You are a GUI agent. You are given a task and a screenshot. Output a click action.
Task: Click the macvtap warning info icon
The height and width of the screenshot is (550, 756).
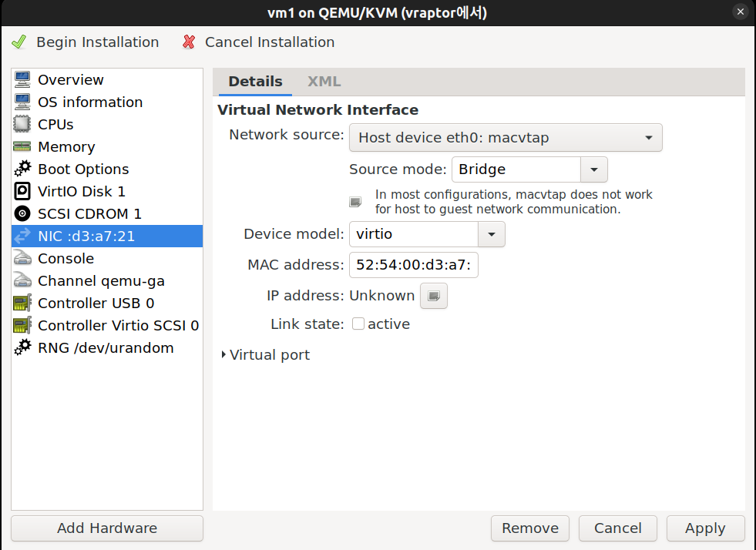(355, 202)
